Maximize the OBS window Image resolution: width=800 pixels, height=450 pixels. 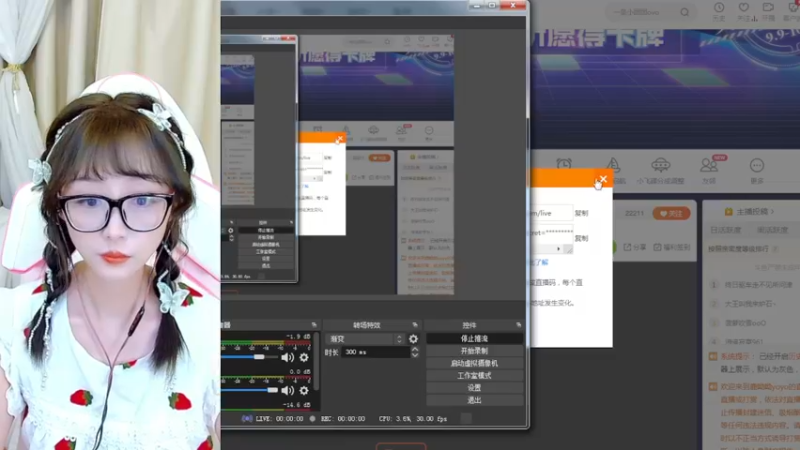(492, 6)
